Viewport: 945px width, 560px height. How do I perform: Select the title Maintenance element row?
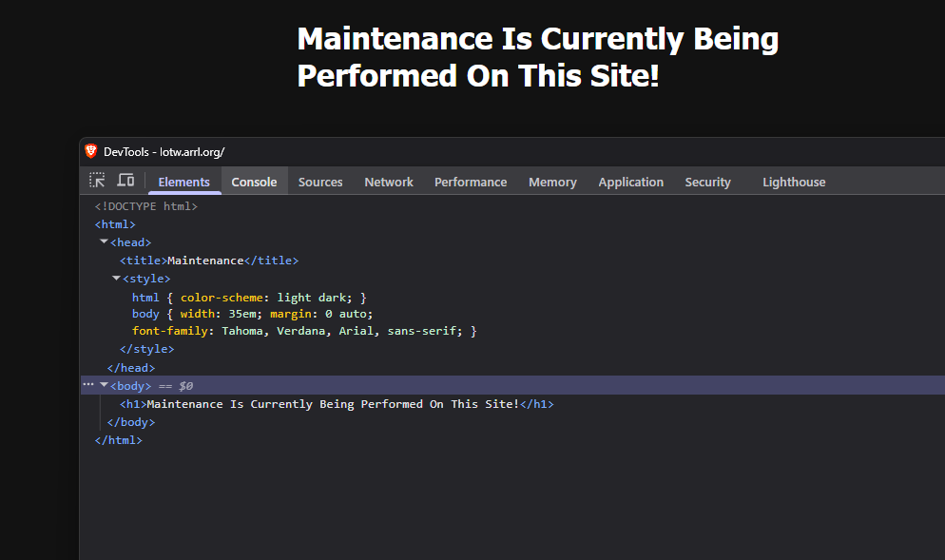(209, 261)
